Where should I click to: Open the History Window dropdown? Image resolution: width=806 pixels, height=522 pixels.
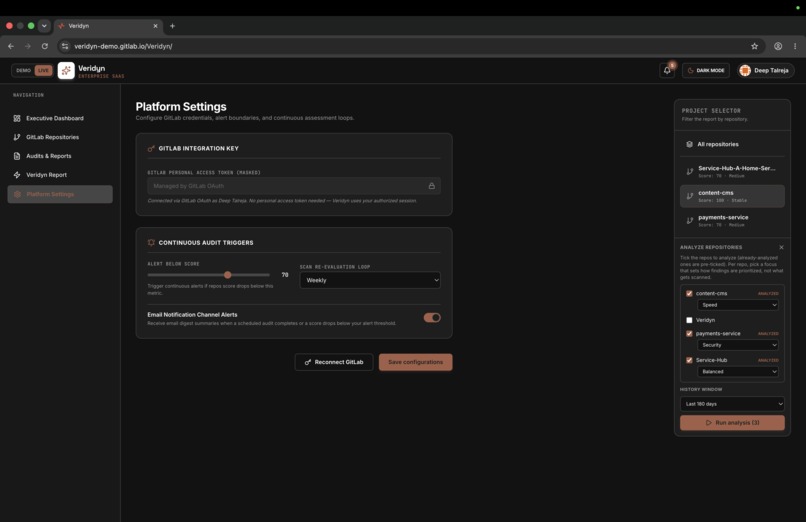[732, 404]
